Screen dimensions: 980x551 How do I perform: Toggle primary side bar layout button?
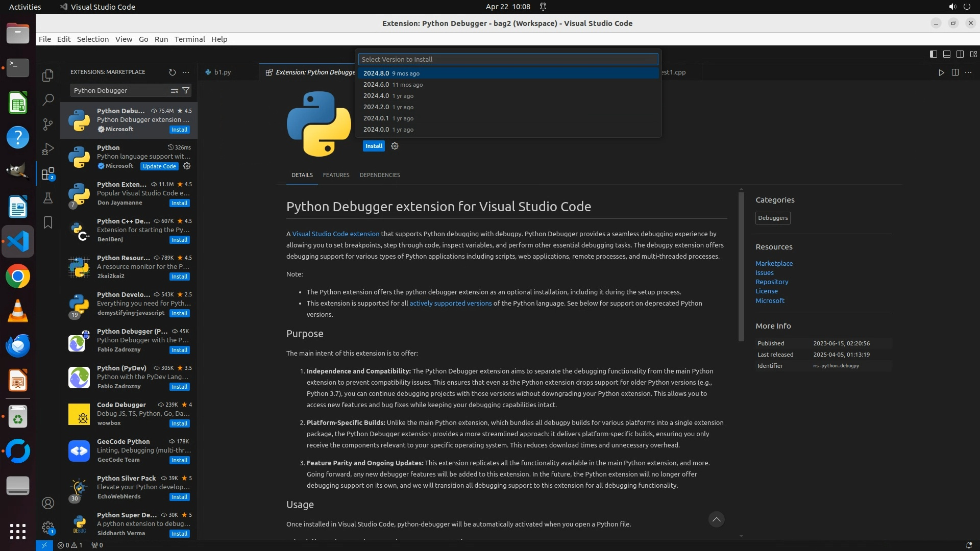pos(933,54)
